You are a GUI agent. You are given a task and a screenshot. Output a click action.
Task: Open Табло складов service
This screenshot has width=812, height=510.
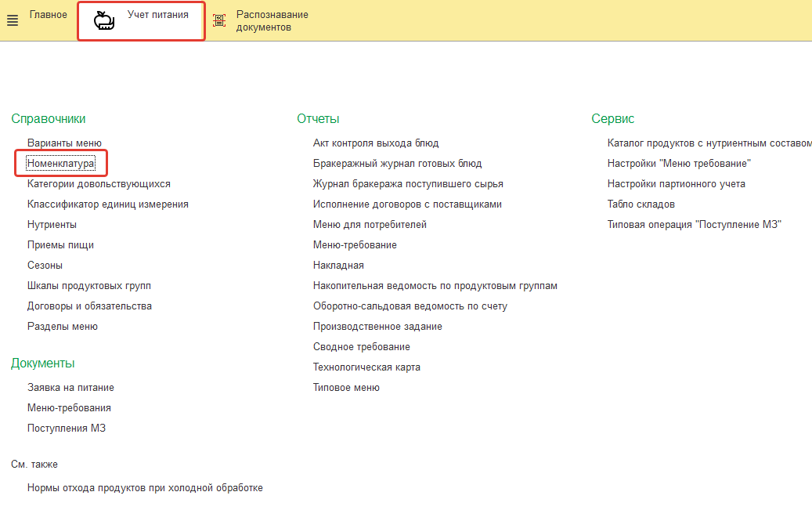point(641,204)
